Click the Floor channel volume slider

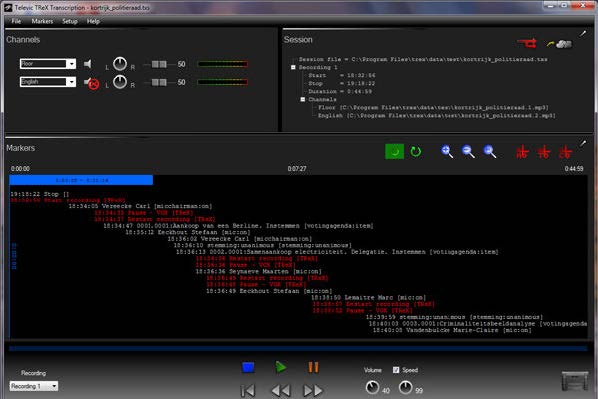159,64
